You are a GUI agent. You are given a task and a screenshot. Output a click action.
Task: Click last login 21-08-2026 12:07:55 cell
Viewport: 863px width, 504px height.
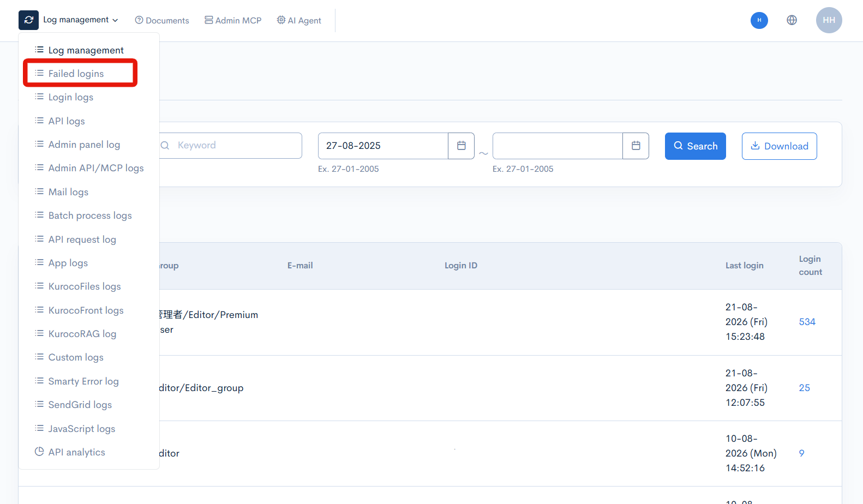(746, 388)
